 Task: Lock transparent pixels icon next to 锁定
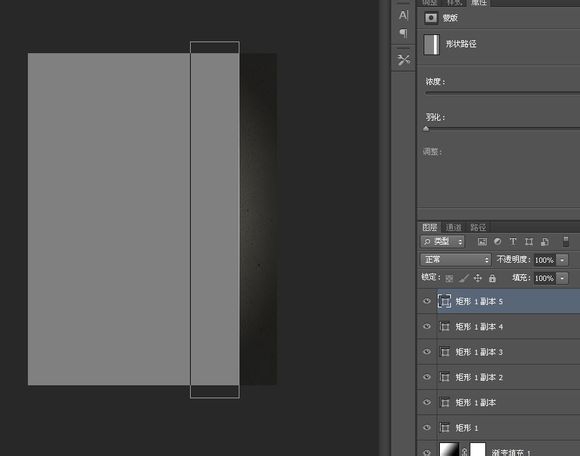(x=449, y=278)
